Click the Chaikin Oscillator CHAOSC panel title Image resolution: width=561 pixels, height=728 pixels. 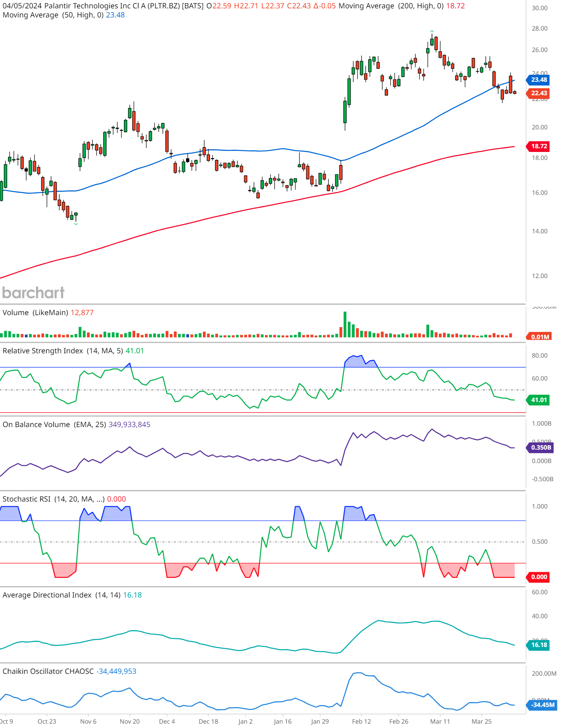pos(48,672)
